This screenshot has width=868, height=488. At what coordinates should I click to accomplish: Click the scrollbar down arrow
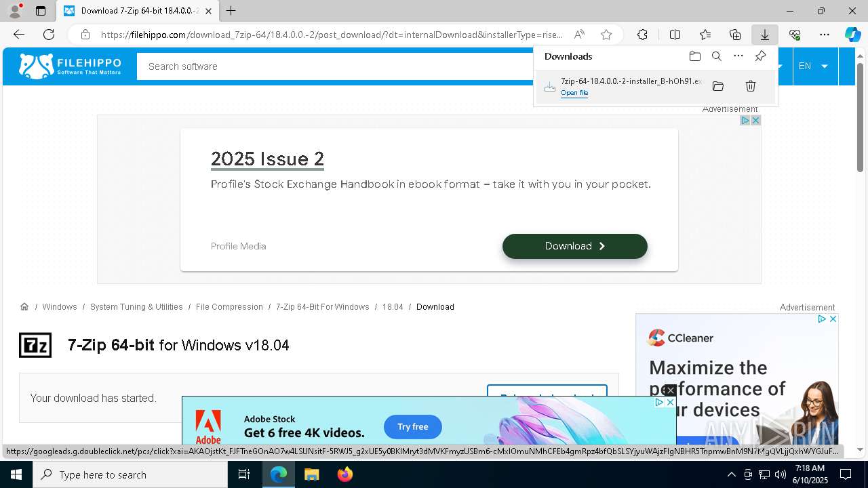click(860, 449)
